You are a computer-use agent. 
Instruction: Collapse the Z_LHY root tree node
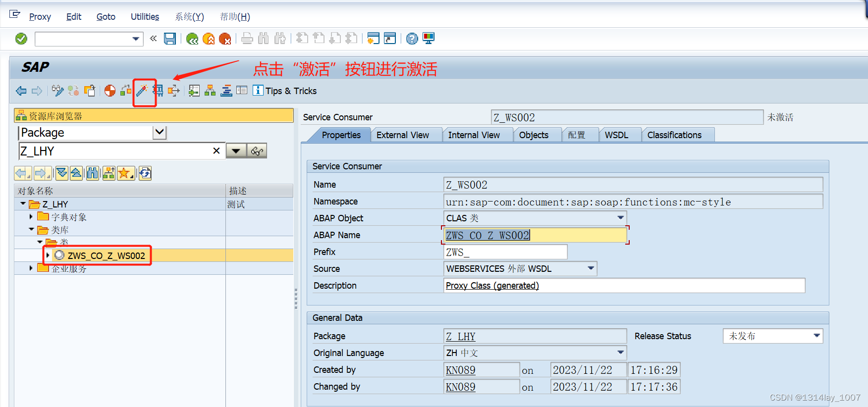point(23,204)
